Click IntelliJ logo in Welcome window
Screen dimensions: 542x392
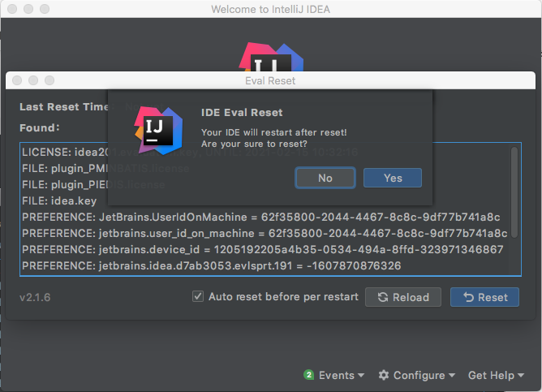tap(271, 57)
